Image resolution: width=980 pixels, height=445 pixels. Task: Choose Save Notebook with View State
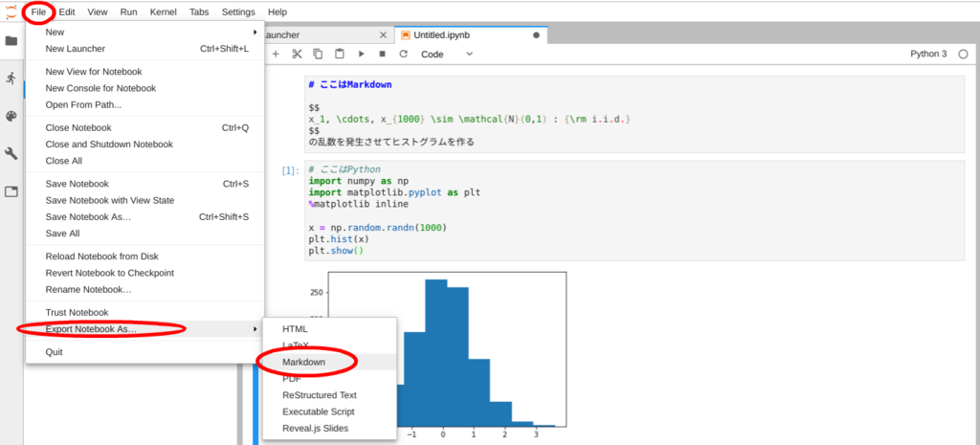pos(145,200)
